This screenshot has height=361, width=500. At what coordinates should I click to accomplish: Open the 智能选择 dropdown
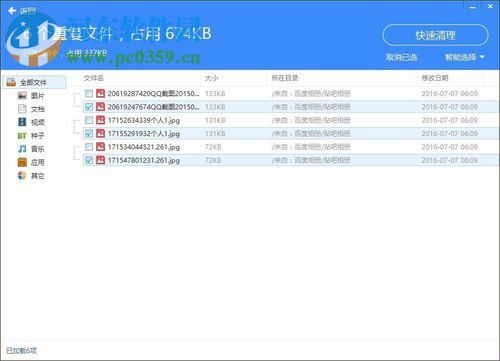click(x=465, y=57)
